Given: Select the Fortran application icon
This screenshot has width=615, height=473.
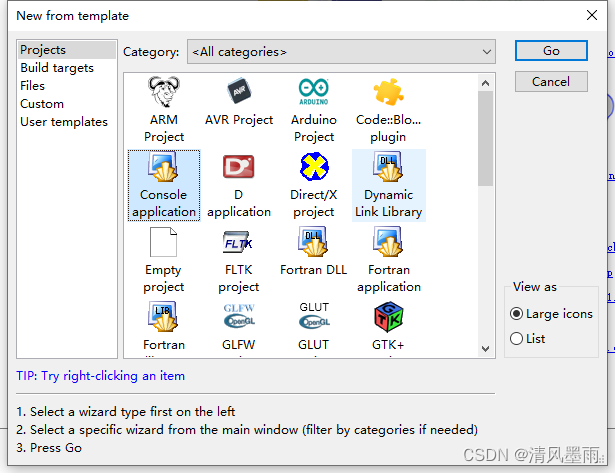Looking at the screenshot, I should pyautogui.click(x=388, y=242).
